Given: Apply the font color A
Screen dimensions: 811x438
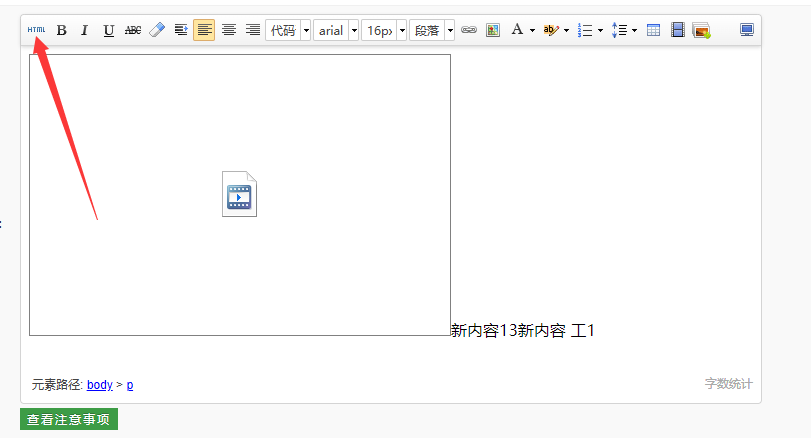Looking at the screenshot, I should click(517, 30).
